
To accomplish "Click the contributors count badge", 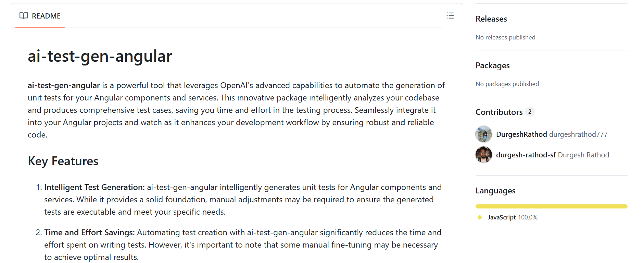I will [530, 112].
